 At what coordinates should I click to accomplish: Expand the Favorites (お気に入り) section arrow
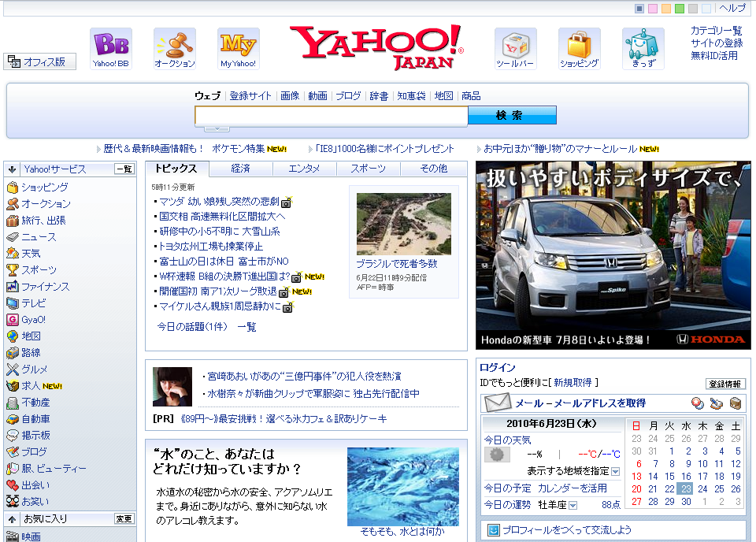[13, 519]
